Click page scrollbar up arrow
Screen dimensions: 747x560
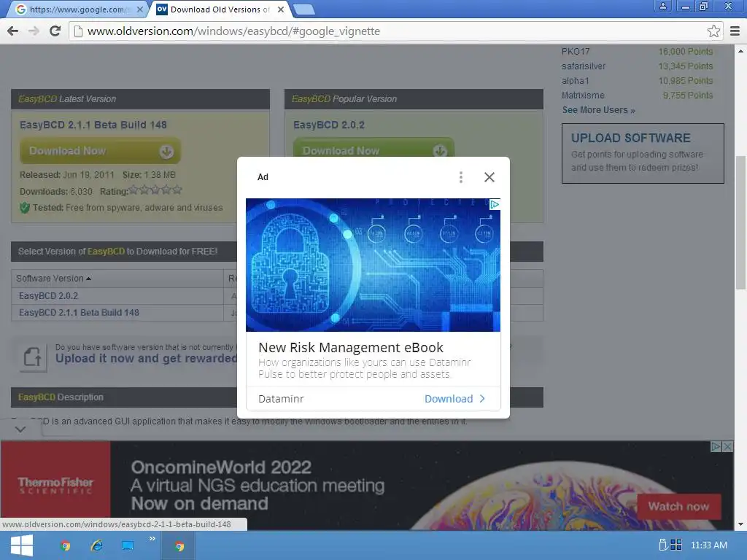741,51
